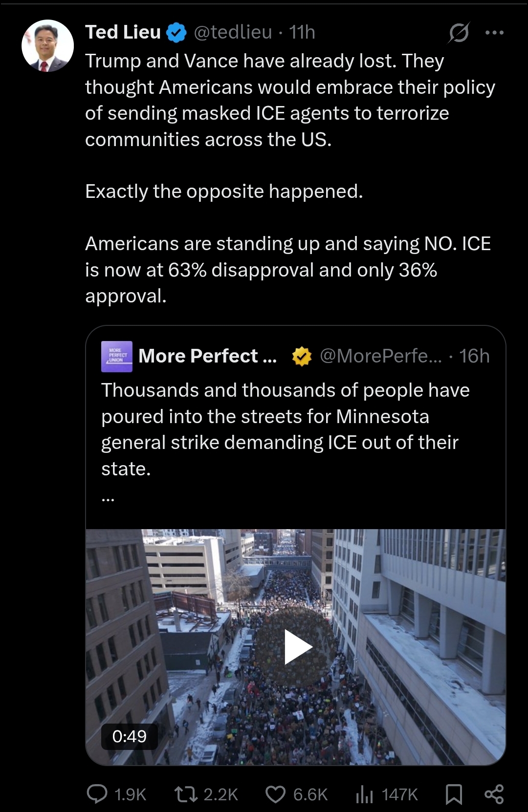528x812 pixels.
Task: Open Ted Lieu's profile picture
Action: pos(47,46)
